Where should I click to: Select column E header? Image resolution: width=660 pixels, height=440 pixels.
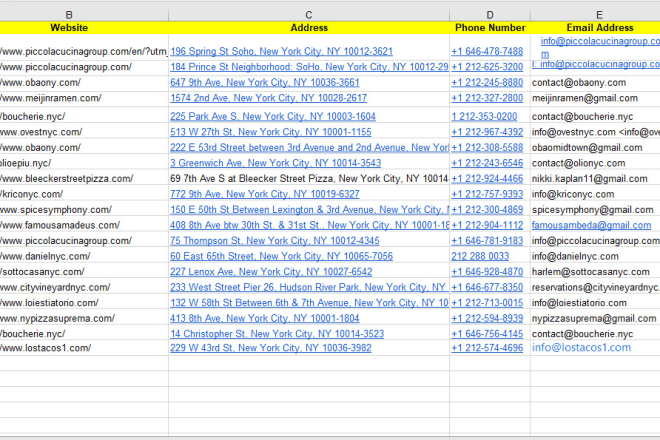click(x=598, y=14)
